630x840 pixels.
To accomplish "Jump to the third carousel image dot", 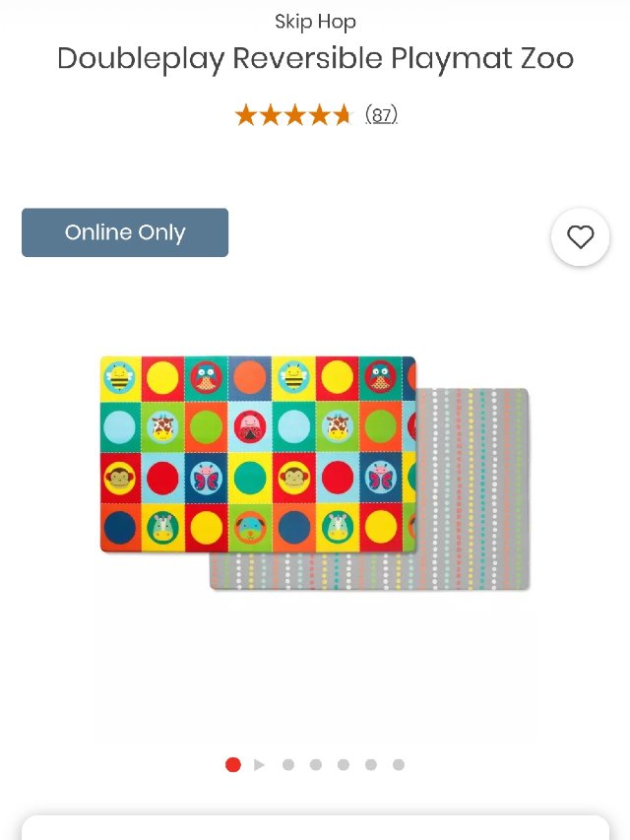I will (x=288, y=764).
